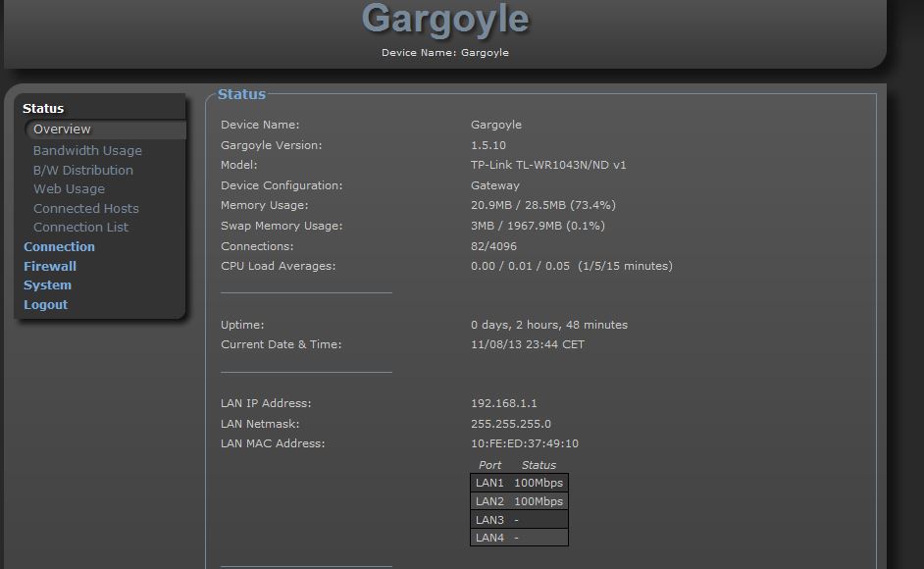Open the Bandwidth Usage page
Viewport: 924px width, 569px height.
pyautogui.click(x=87, y=150)
